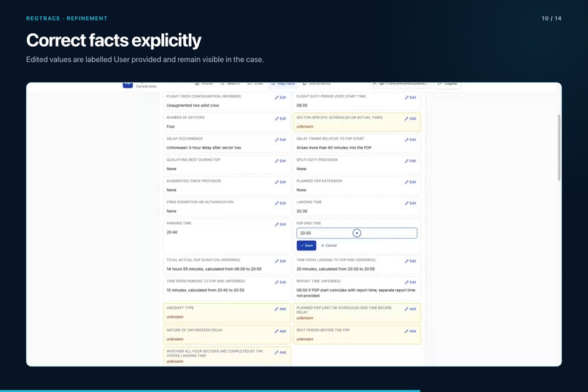Edit the Number of Sectors value
The height and width of the screenshot is (392, 588).
tap(280, 118)
